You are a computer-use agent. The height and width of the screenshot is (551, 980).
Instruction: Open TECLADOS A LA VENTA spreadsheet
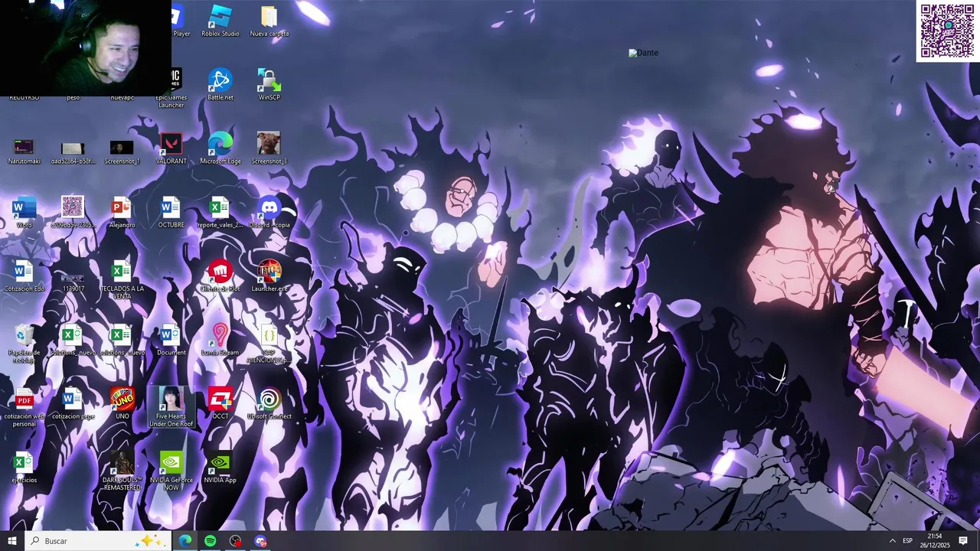[122, 279]
